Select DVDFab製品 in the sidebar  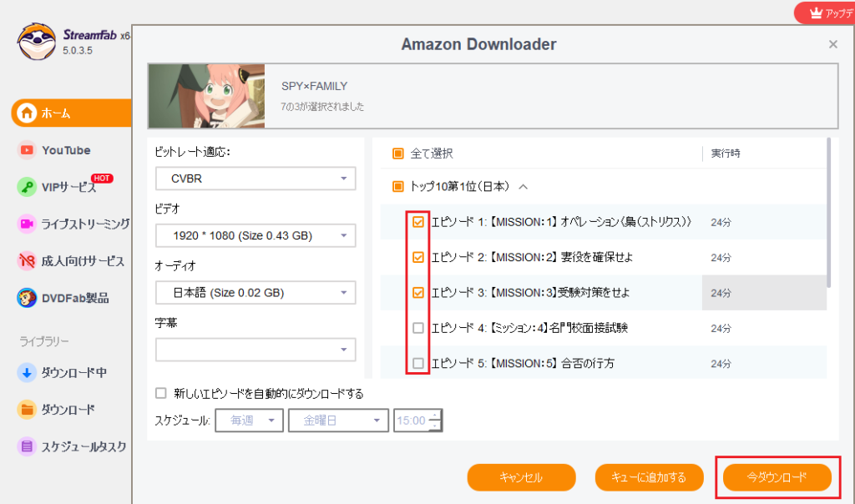(75, 299)
